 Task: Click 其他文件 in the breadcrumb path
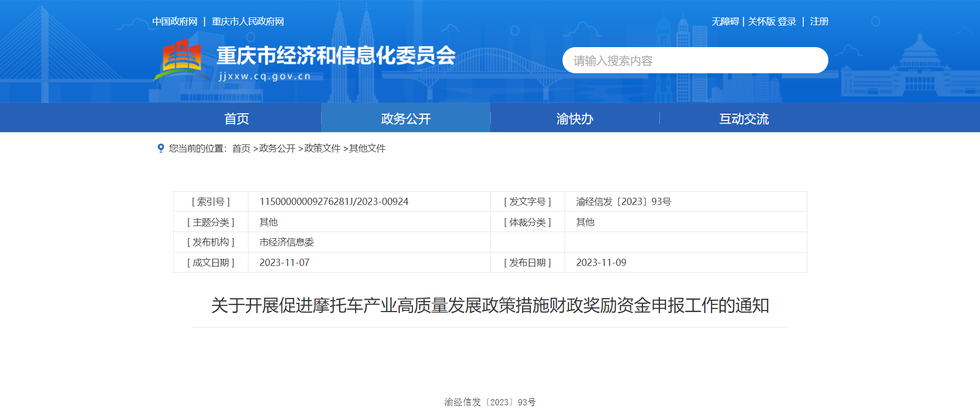pyautogui.click(x=367, y=149)
